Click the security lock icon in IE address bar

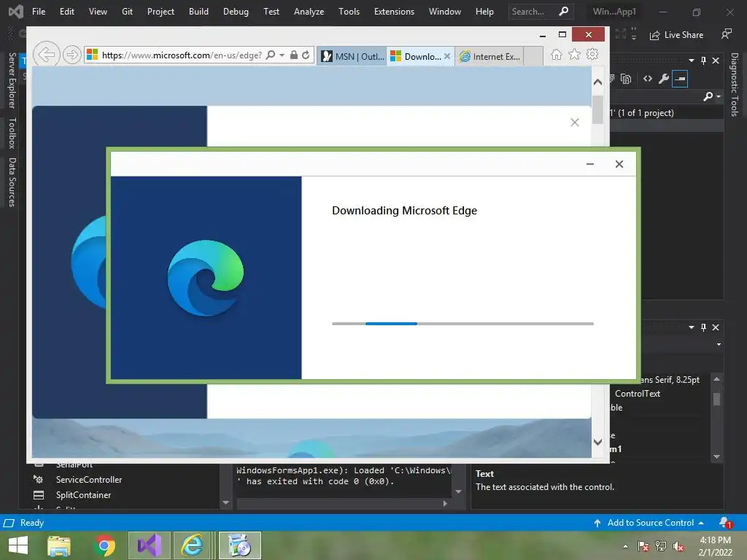click(294, 55)
